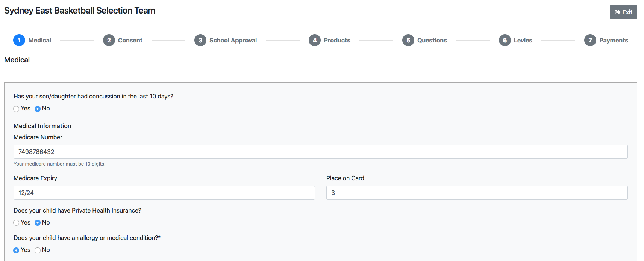Image resolution: width=644 pixels, height=261 pixels.
Task: Focus the Medicare Expiry field
Action: click(x=164, y=193)
